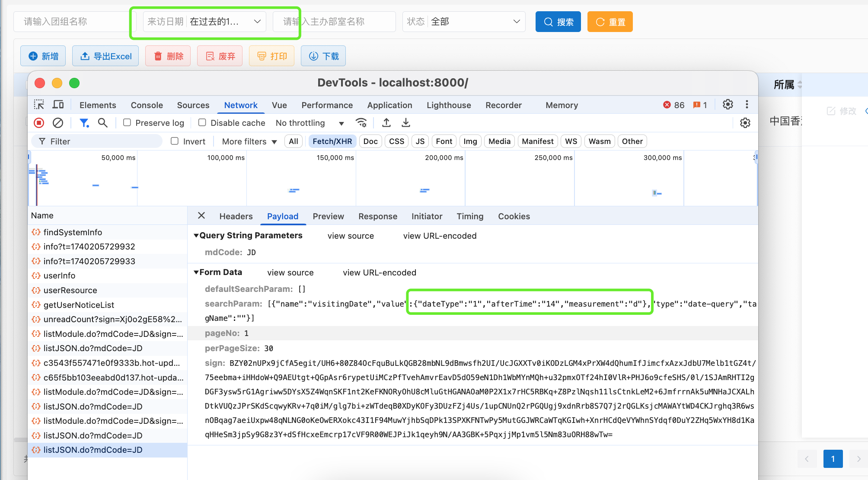Enable Preserve log checkbox
Viewport: 868px width, 480px height.
pos(127,123)
